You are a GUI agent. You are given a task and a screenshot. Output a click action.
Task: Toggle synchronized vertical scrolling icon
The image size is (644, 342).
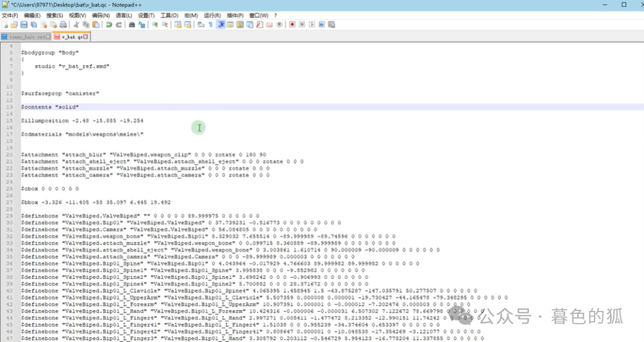coord(178,24)
